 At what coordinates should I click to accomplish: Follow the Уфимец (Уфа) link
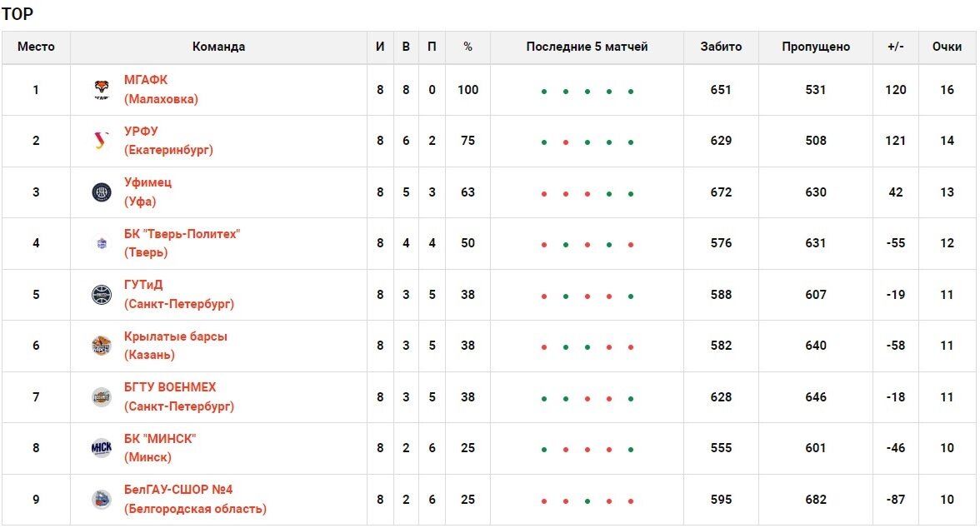[147, 192]
